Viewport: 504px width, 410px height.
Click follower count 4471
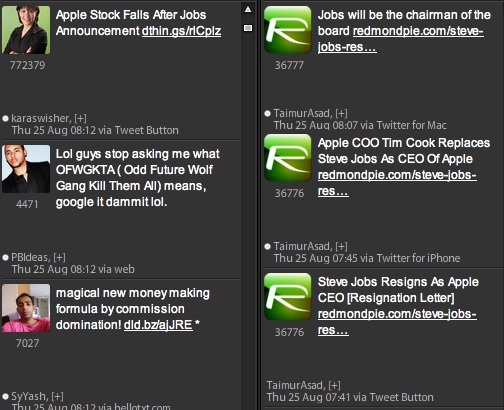[27, 204]
